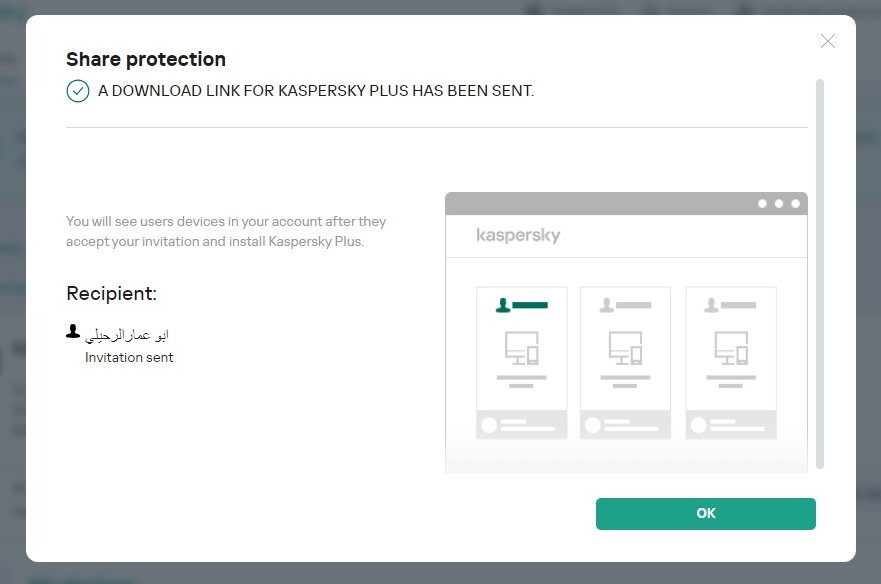Click the dialog's vertical scrollbar
881x584 pixels.
(x=820, y=272)
